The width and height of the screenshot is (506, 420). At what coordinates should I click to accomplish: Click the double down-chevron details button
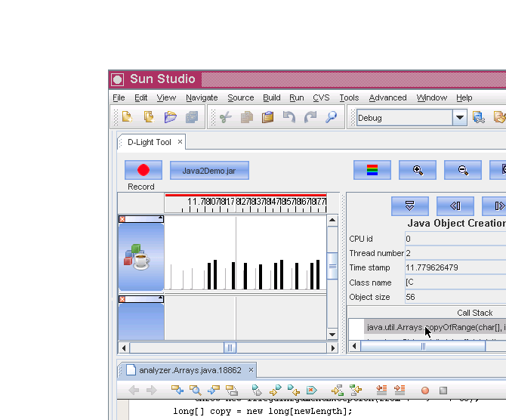tap(410, 206)
